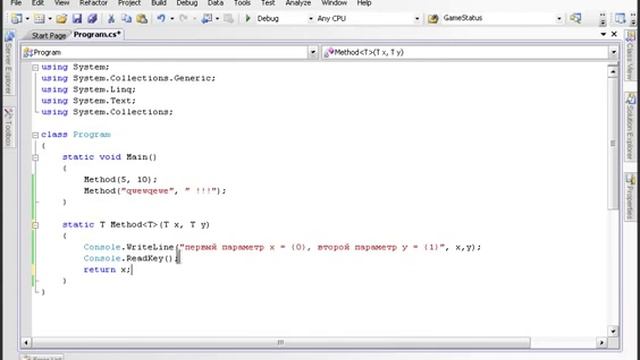
Task: Click the Navigate Backward icon
Action: coord(207,18)
